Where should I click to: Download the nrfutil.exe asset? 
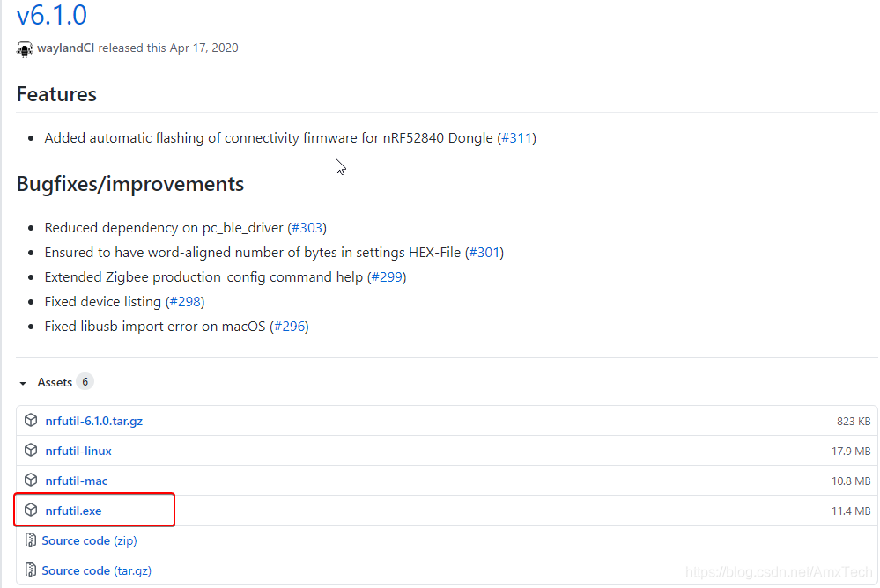[x=73, y=511]
